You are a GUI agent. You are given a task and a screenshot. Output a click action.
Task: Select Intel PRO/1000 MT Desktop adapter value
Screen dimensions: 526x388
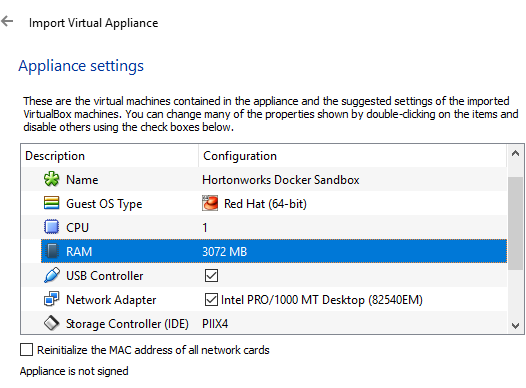[322, 300]
